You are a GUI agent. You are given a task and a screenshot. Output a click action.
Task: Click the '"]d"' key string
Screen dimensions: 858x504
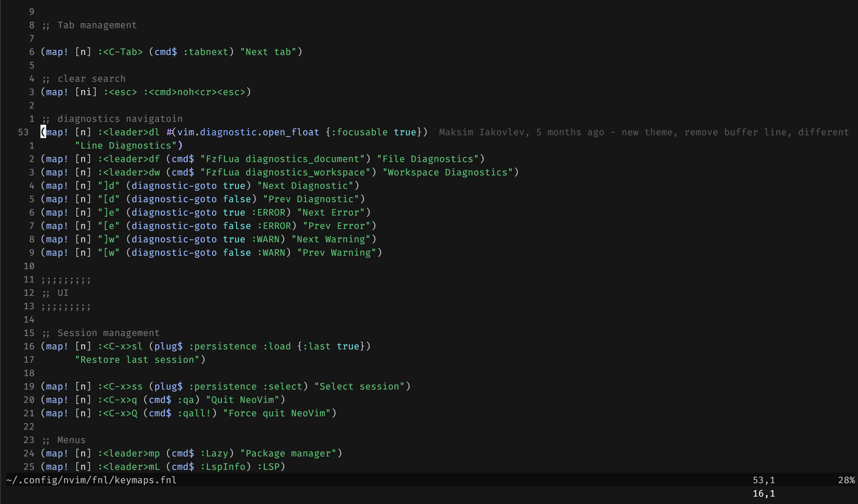pyautogui.click(x=109, y=185)
